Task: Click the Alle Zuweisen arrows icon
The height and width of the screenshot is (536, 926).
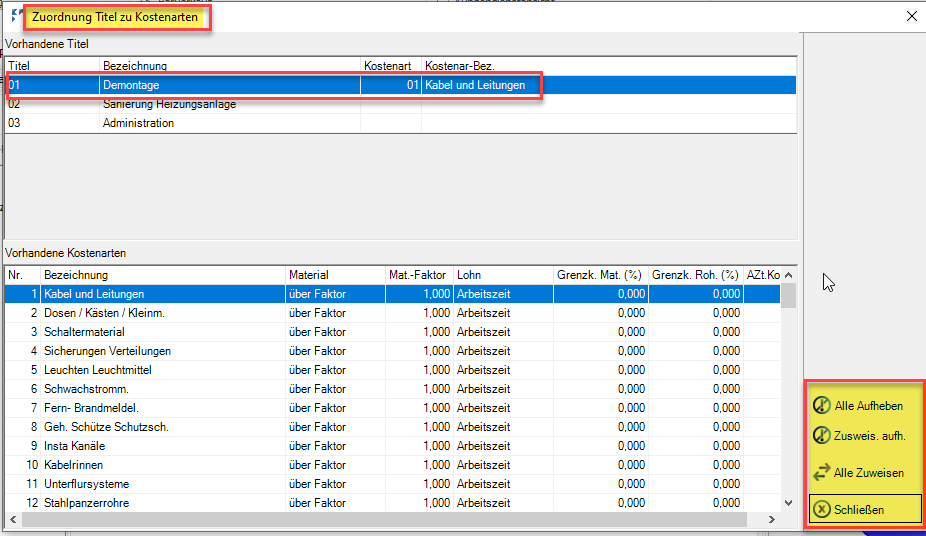Action: pyautogui.click(x=822, y=473)
